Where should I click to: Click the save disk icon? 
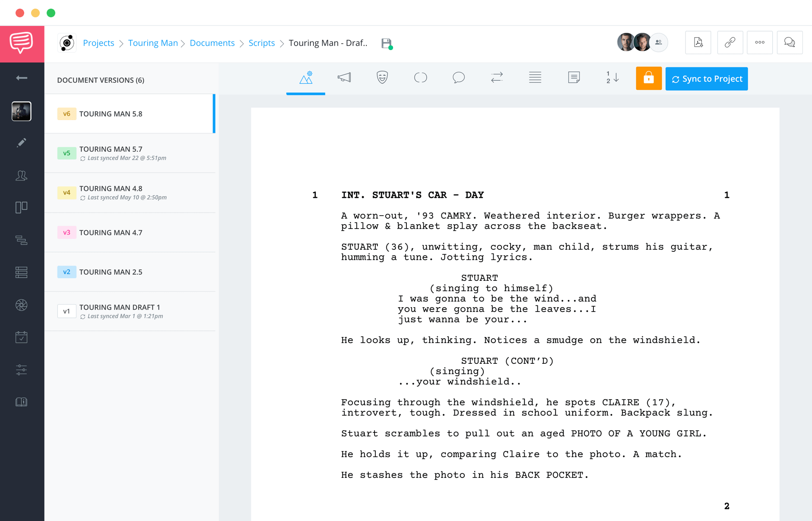click(x=387, y=43)
